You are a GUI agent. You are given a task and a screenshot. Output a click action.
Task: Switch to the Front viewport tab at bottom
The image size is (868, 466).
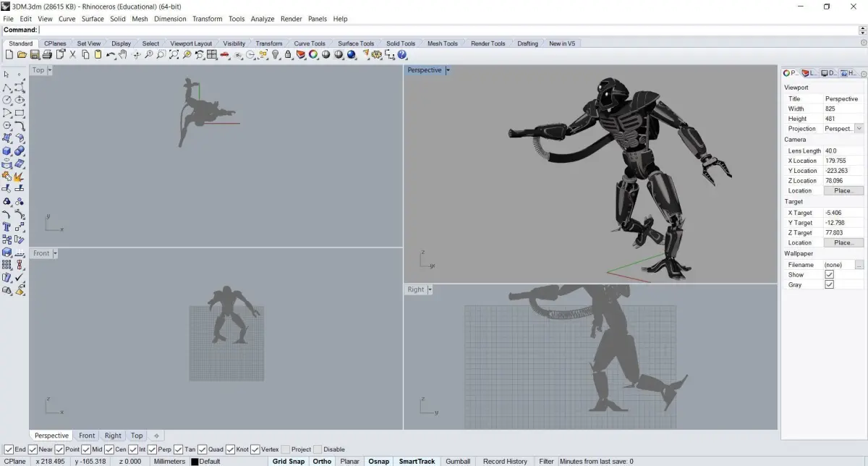pyautogui.click(x=87, y=436)
